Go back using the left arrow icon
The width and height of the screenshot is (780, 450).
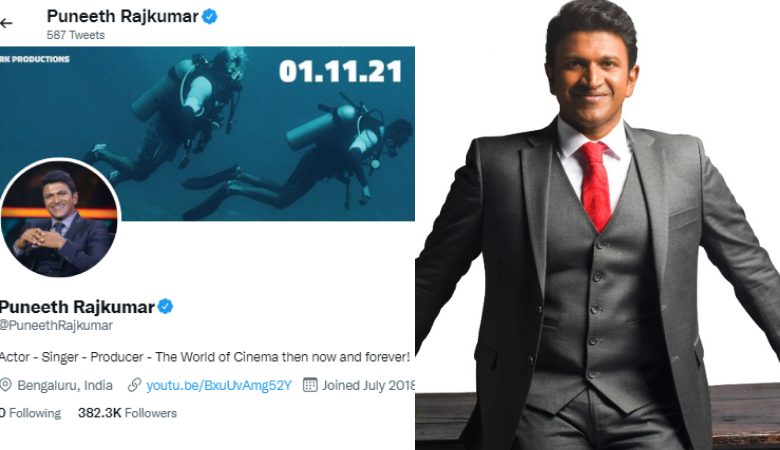coord(6,23)
